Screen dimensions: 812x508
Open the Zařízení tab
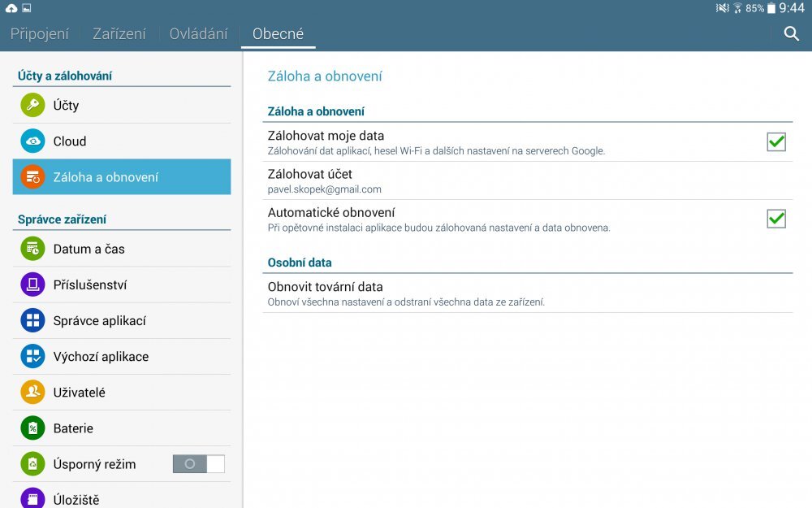pos(119,33)
